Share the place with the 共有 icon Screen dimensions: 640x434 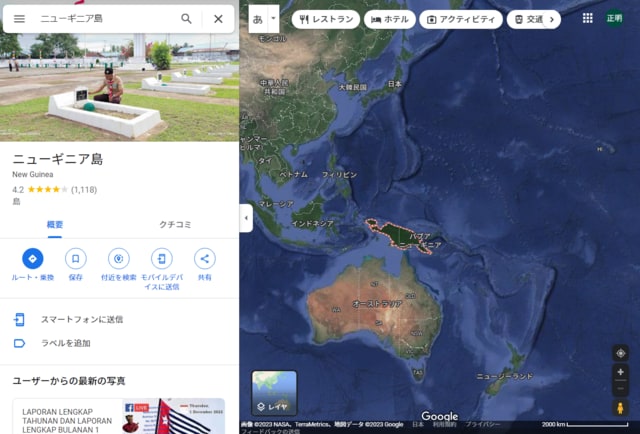pos(204,258)
